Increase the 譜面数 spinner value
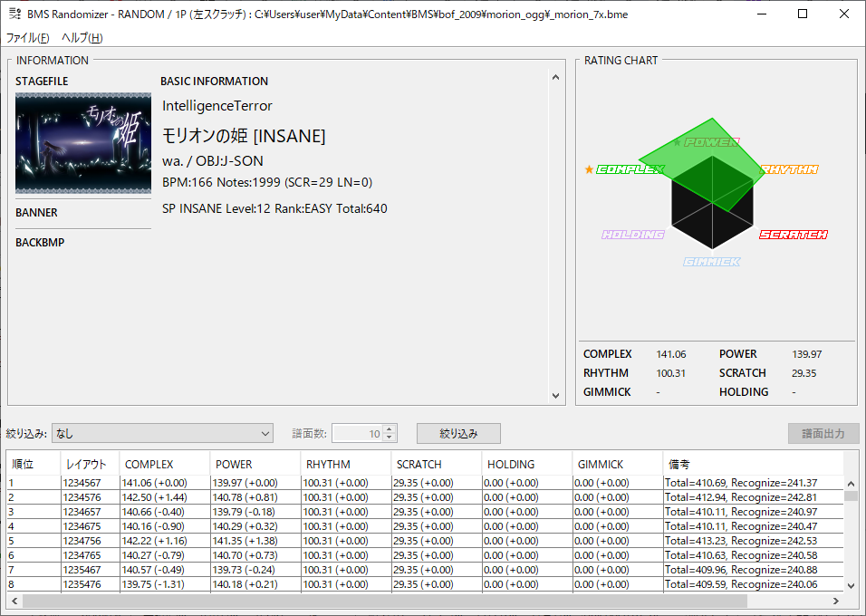The height and width of the screenshot is (616, 866). (390, 429)
